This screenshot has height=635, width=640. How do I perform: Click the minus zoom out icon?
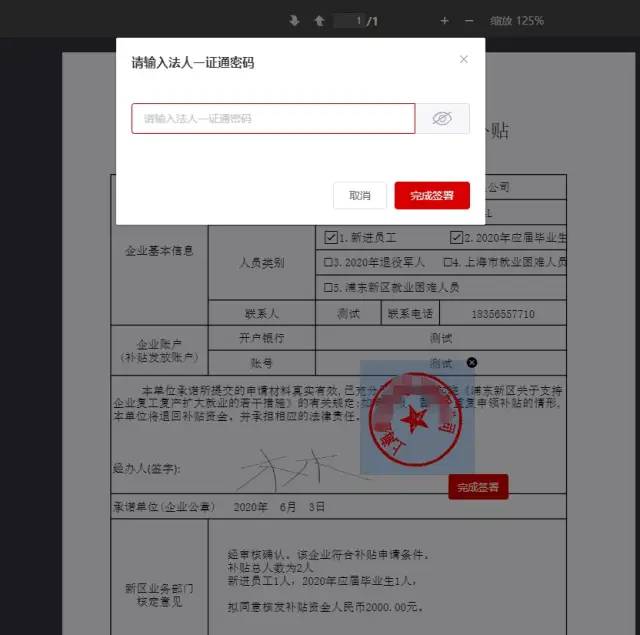click(471, 20)
